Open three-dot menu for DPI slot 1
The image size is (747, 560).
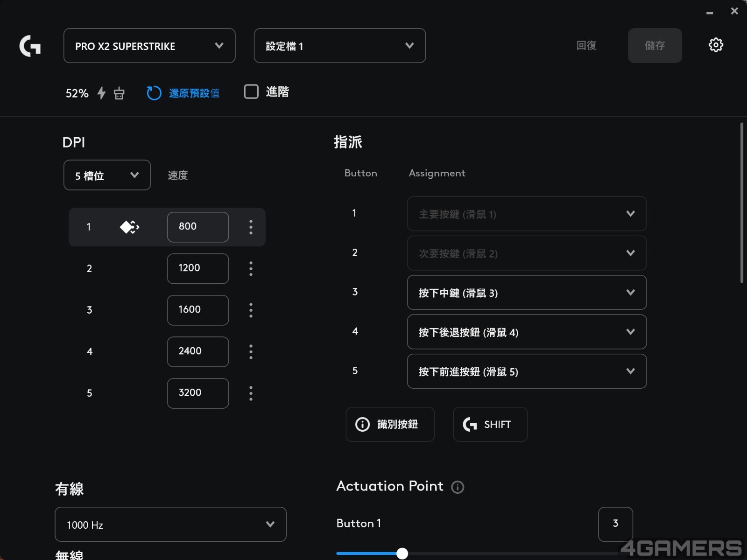click(251, 227)
